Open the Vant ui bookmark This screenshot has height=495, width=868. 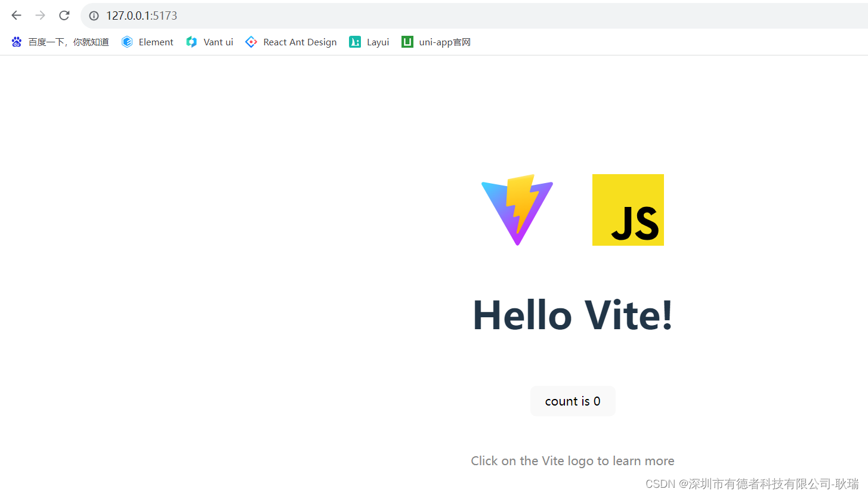click(x=209, y=42)
